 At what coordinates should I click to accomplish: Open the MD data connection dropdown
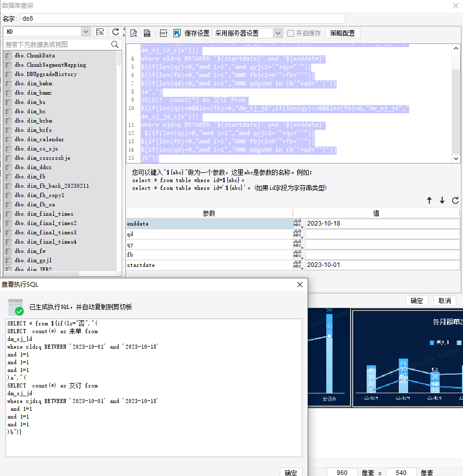[85, 32]
